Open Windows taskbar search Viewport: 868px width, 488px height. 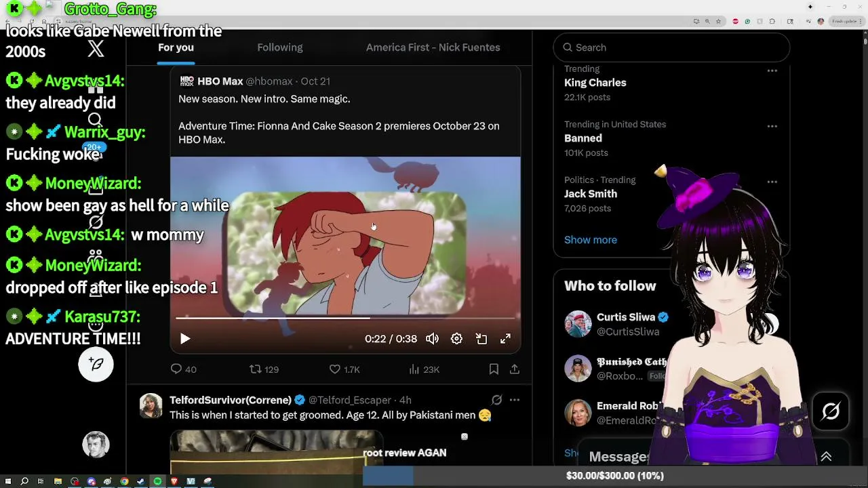pyautogui.click(x=24, y=481)
